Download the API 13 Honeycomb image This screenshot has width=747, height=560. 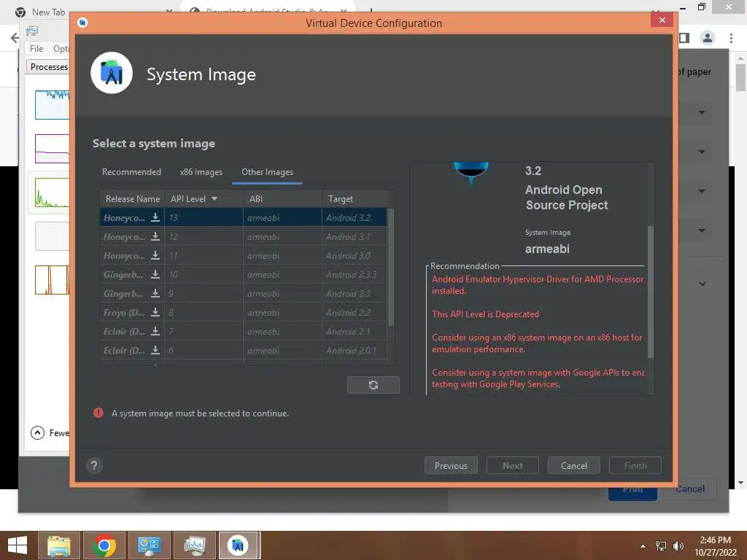pos(155,217)
